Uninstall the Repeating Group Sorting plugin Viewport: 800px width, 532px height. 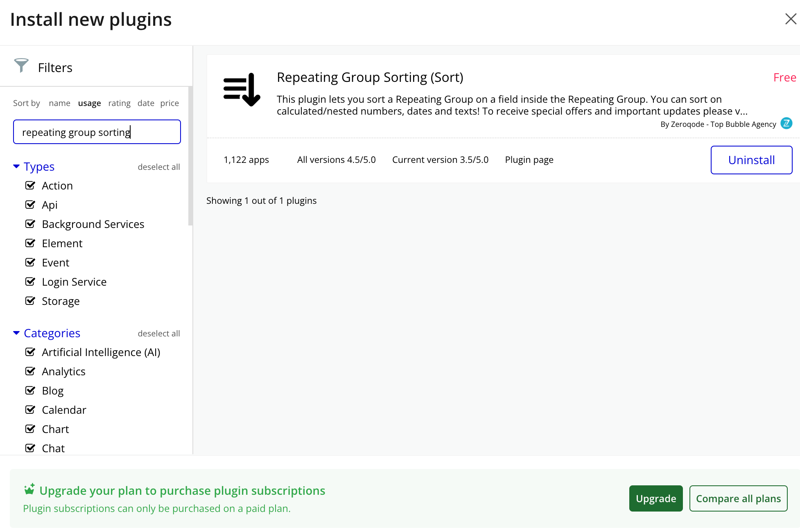point(751,160)
